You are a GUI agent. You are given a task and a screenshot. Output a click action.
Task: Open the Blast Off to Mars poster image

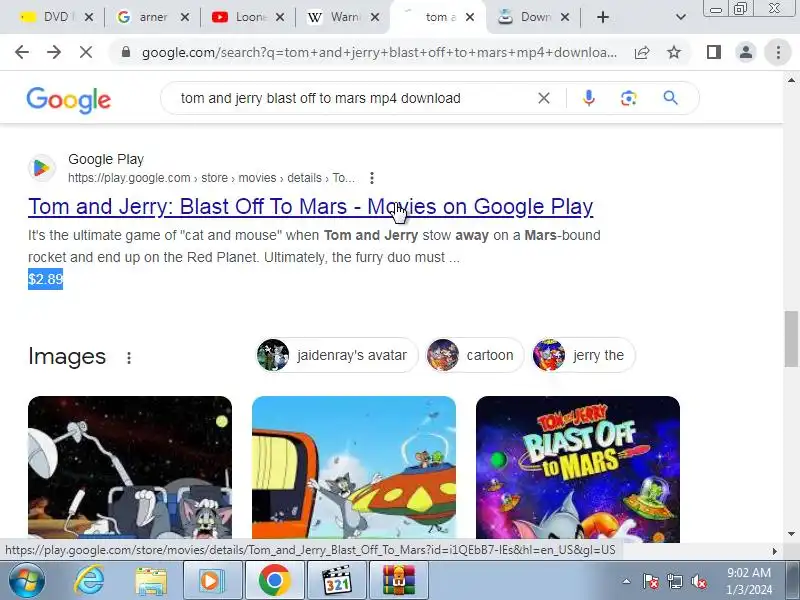click(x=578, y=468)
